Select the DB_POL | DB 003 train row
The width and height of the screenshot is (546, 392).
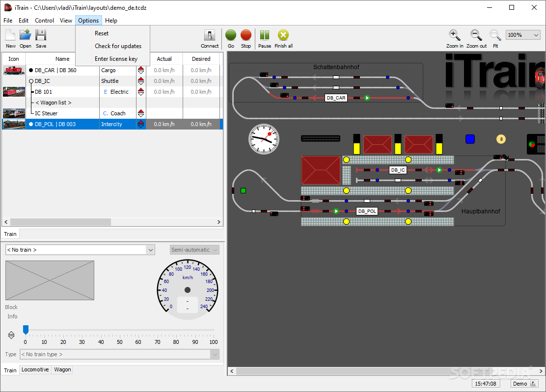(x=112, y=124)
